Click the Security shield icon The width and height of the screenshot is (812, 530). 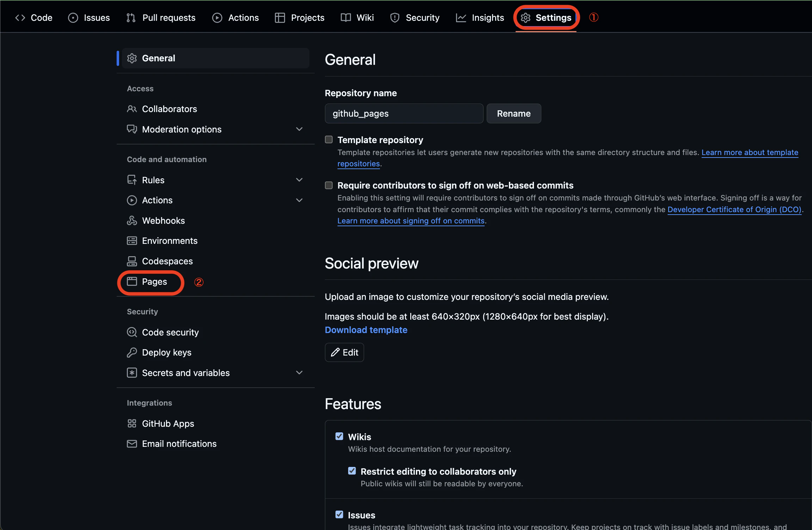tap(395, 18)
